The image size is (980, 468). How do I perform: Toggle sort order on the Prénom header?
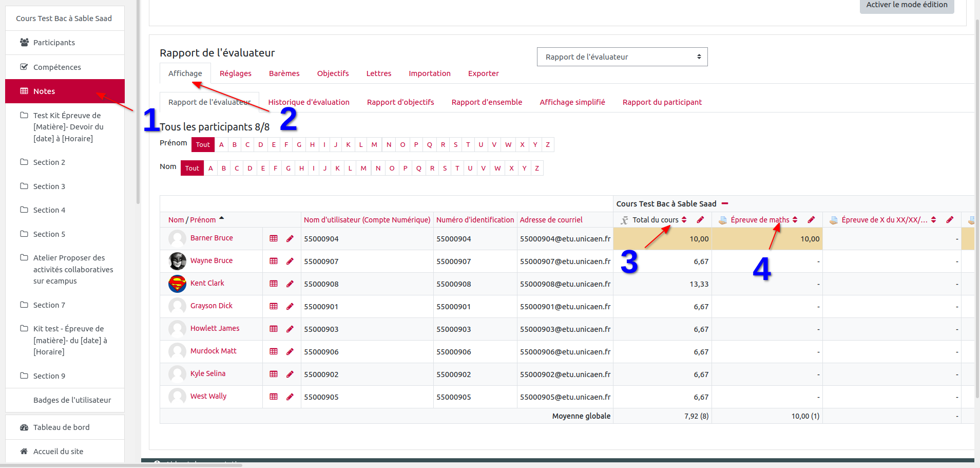point(203,220)
